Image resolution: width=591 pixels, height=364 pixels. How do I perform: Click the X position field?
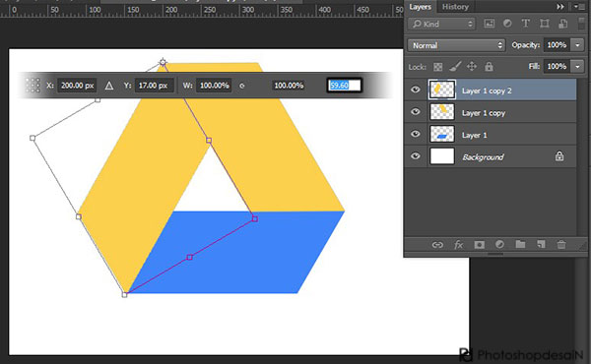coord(77,86)
